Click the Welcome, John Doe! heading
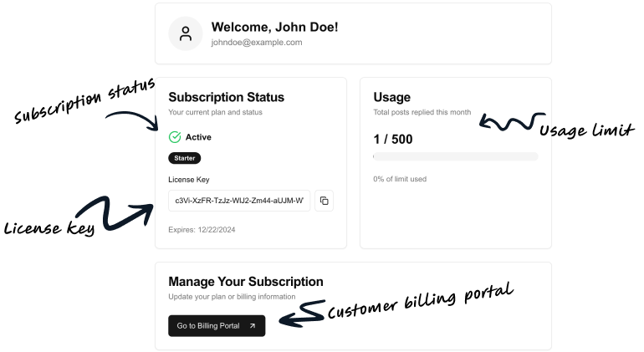This screenshot has height=352, width=644. click(274, 27)
